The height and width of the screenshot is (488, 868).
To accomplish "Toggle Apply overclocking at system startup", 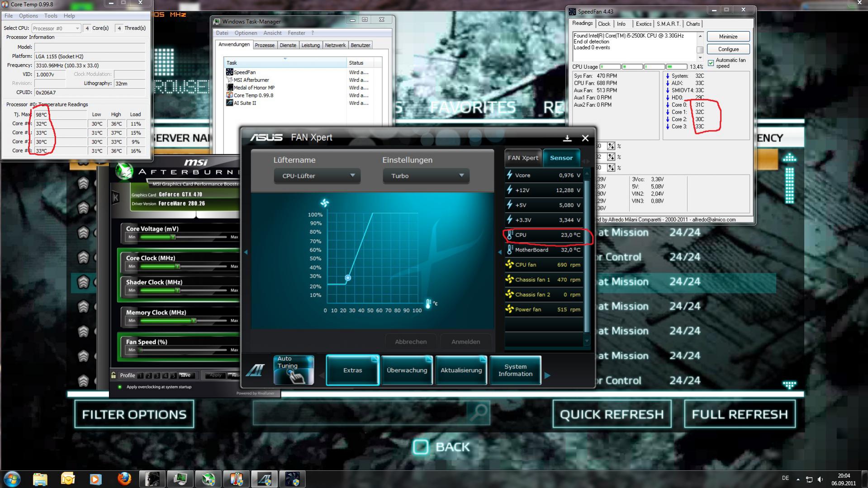I will coord(120,387).
